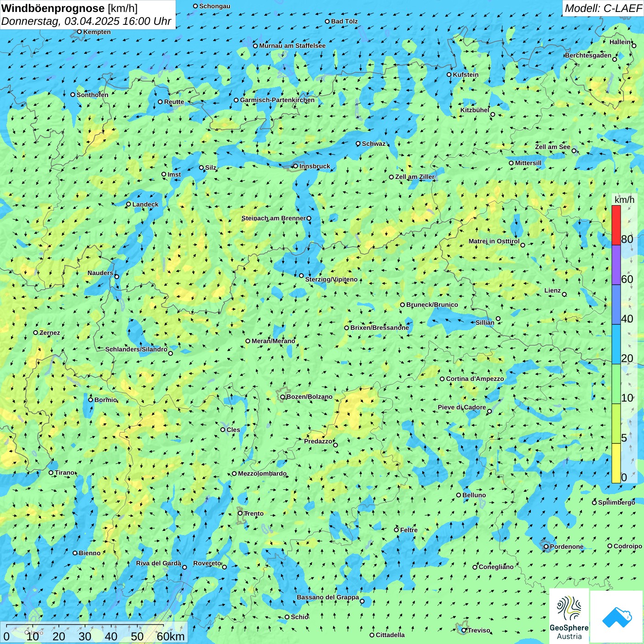Image resolution: width=644 pixels, height=644 pixels.
Task: Click the 'Spilimbergo' label
Action: (616, 502)
